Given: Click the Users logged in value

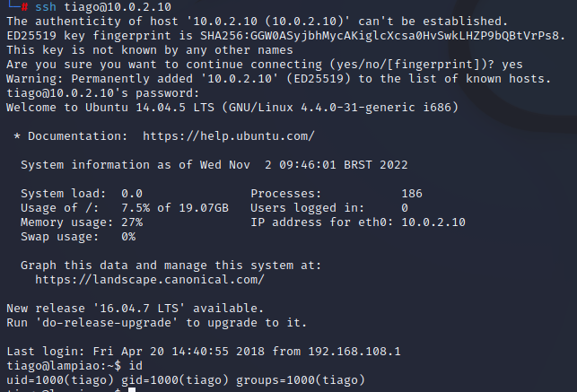Looking at the screenshot, I should pos(405,208).
